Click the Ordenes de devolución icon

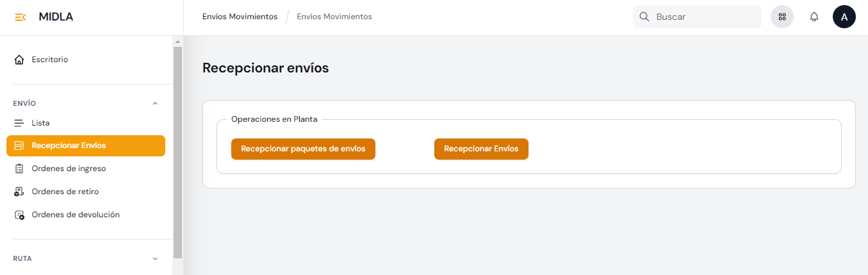pyautogui.click(x=19, y=215)
